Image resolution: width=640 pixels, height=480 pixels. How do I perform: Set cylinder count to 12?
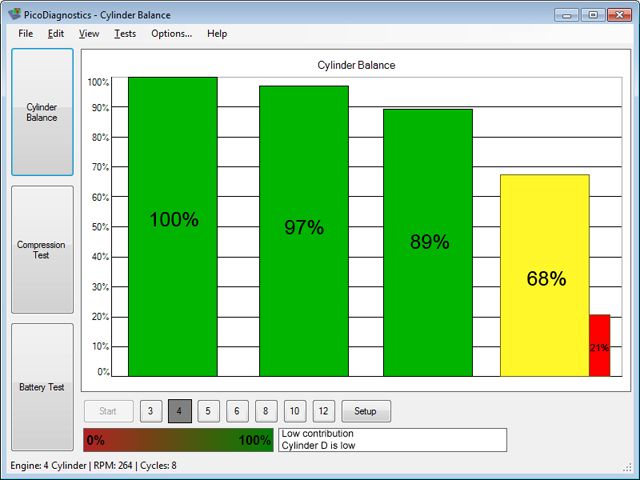pos(322,411)
